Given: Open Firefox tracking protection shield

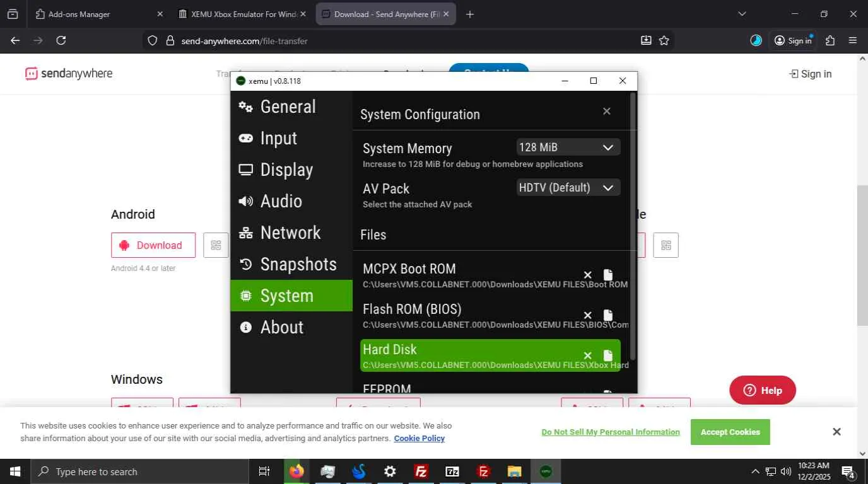Looking at the screenshot, I should [x=152, y=40].
